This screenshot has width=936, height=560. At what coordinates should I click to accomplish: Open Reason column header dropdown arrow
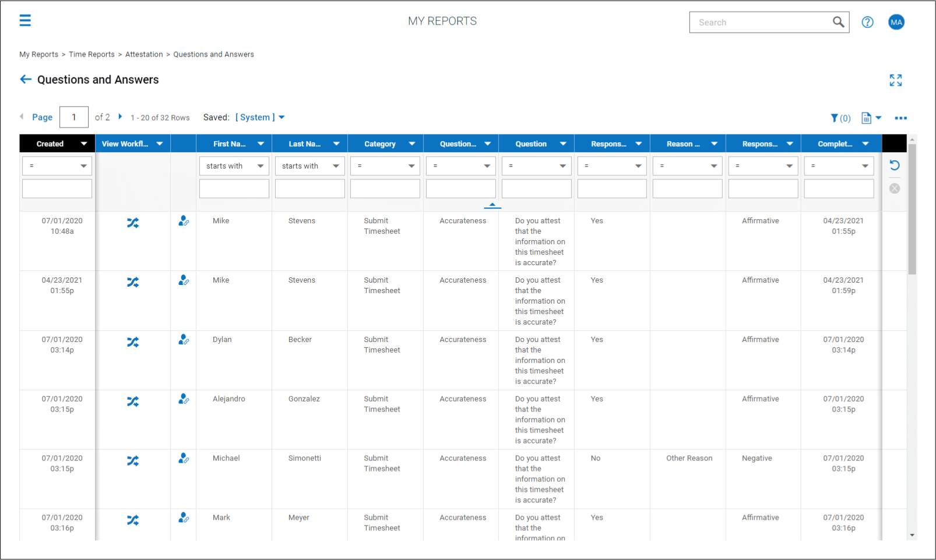[x=714, y=144]
